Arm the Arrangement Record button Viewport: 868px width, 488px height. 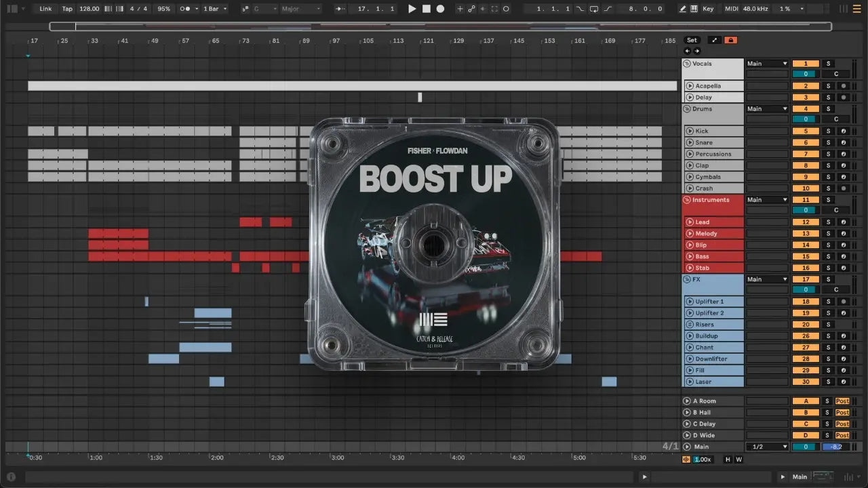pos(440,9)
